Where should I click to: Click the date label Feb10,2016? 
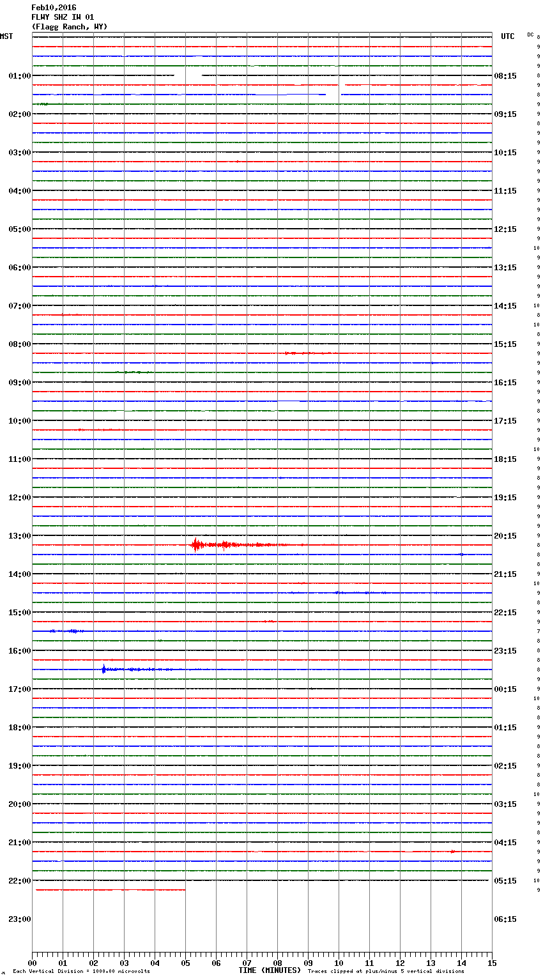tap(54, 8)
